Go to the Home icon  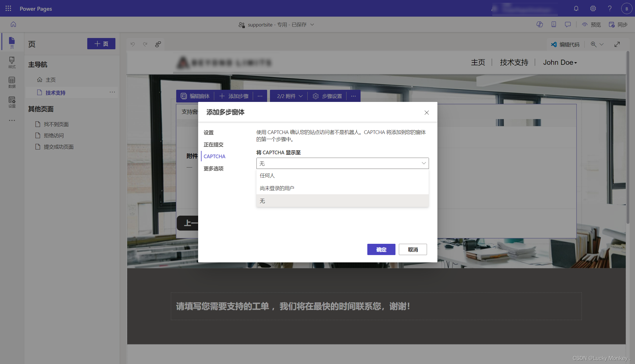[13, 24]
